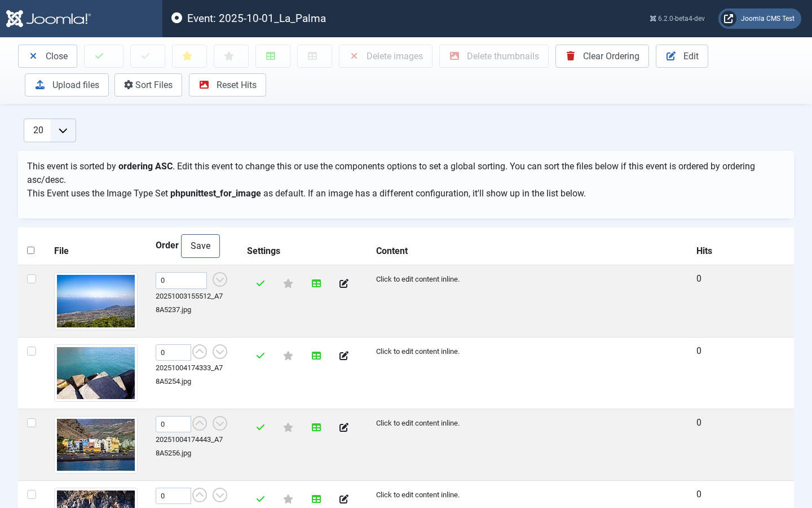Open the Joomla CMS Test site link
This screenshot has height=508, width=812.
[x=760, y=19]
